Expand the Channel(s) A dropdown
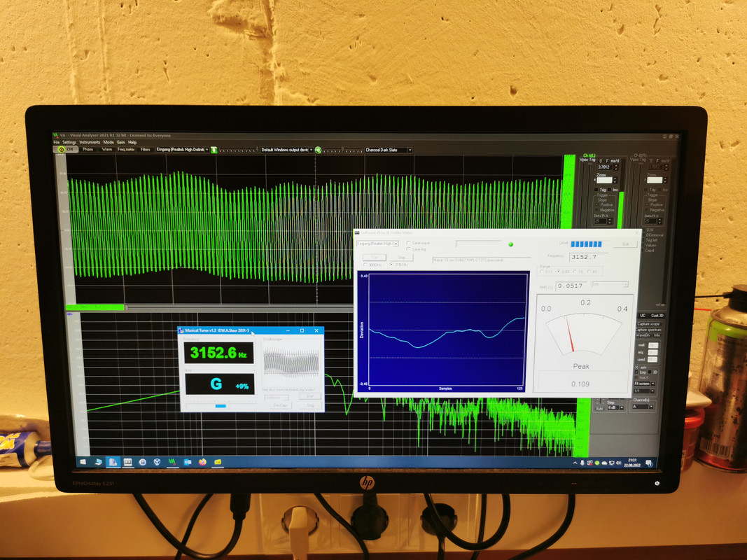The image size is (747, 560). [651, 407]
